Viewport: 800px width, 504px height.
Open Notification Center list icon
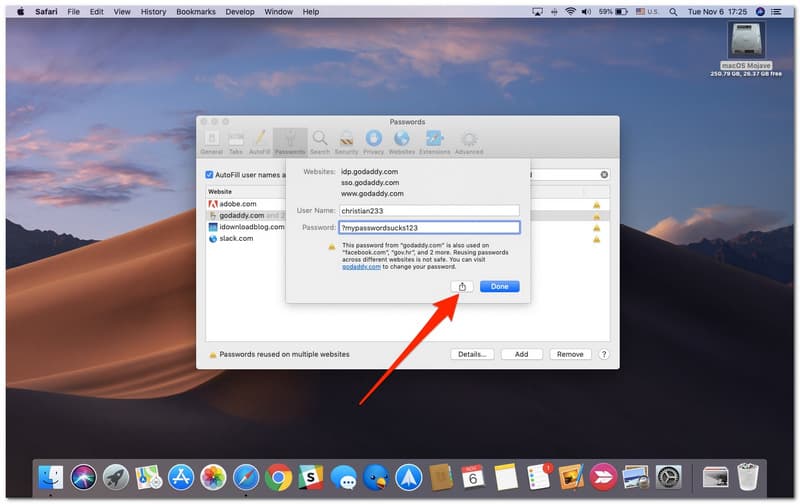click(777, 11)
